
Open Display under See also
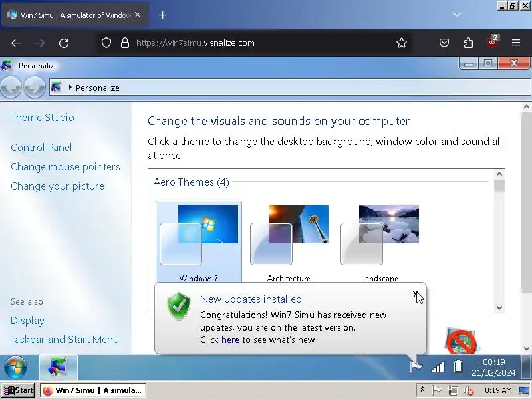27,321
